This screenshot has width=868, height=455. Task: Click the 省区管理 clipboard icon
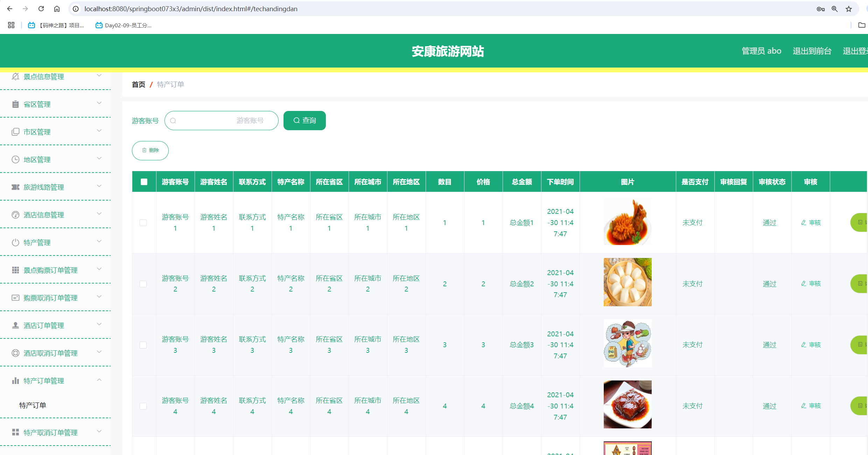coord(15,104)
